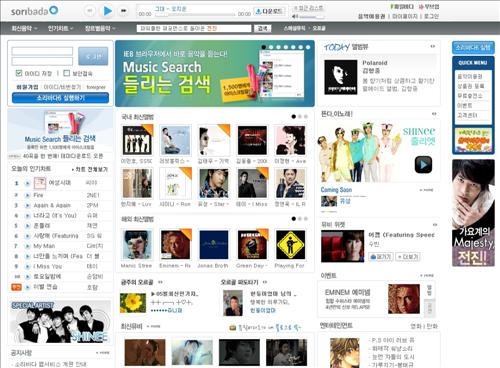Enable the 보안접속 checkbox
Image resolution: width=500 pixels, height=368 pixels.
67,73
